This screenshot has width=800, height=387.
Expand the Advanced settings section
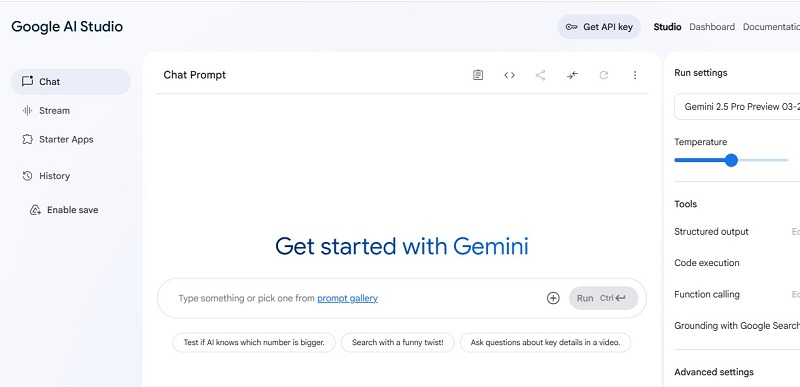pos(714,372)
